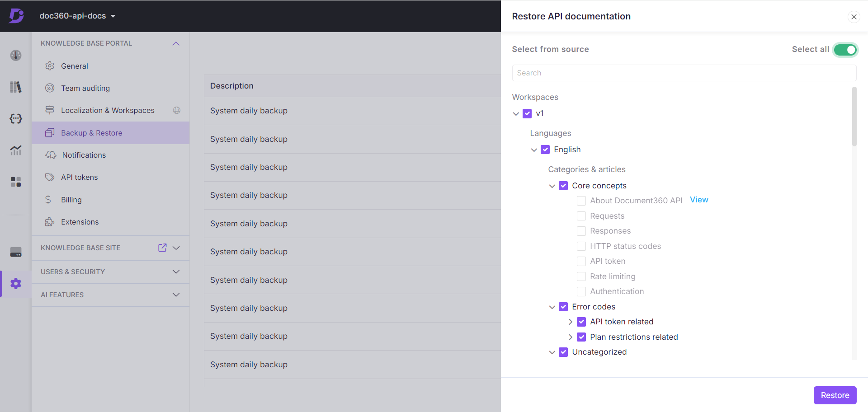Check the Authentication article checkbox
The image size is (868, 412).
coord(581,291)
